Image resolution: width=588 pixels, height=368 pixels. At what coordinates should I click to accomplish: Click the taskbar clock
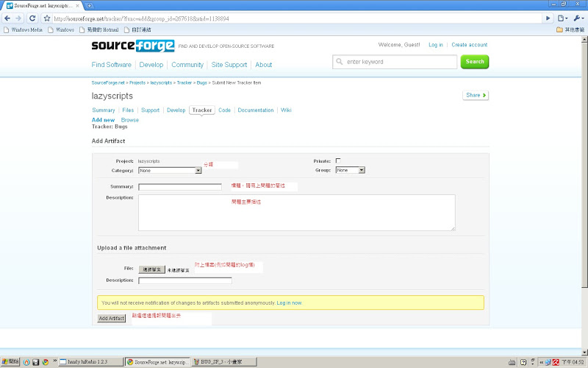point(573,362)
